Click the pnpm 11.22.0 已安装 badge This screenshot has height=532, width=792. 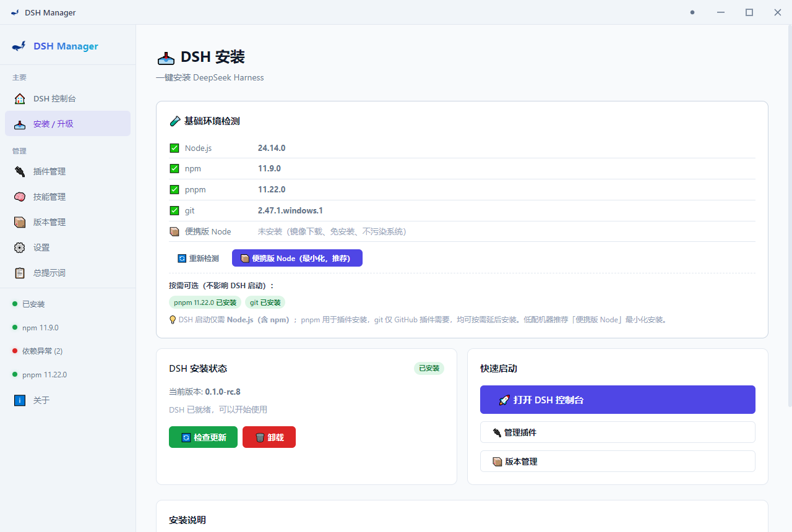click(205, 302)
